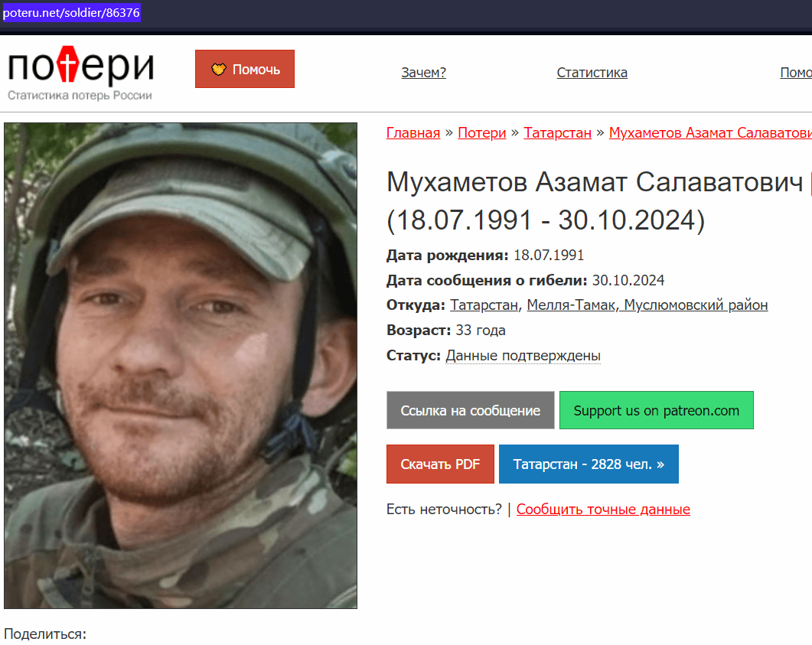Click Мелля-Тамак, Муслюмовский район link
This screenshot has width=812, height=645.
click(x=647, y=305)
